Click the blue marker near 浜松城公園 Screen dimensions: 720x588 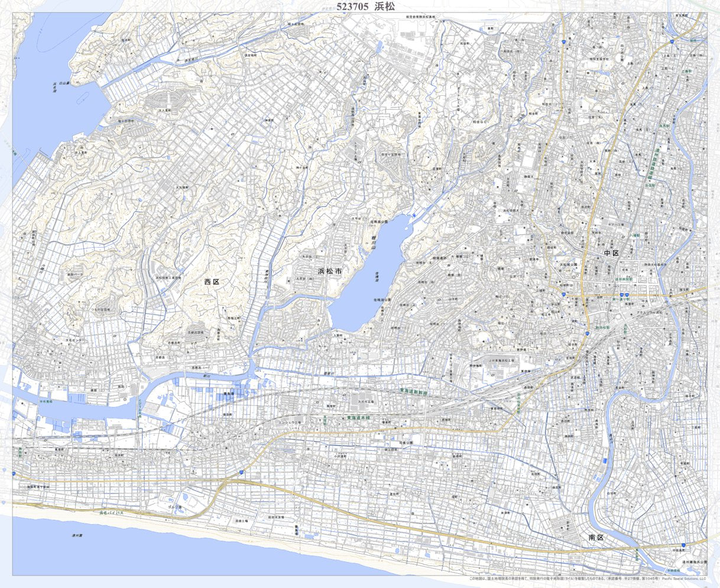[x=563, y=294]
